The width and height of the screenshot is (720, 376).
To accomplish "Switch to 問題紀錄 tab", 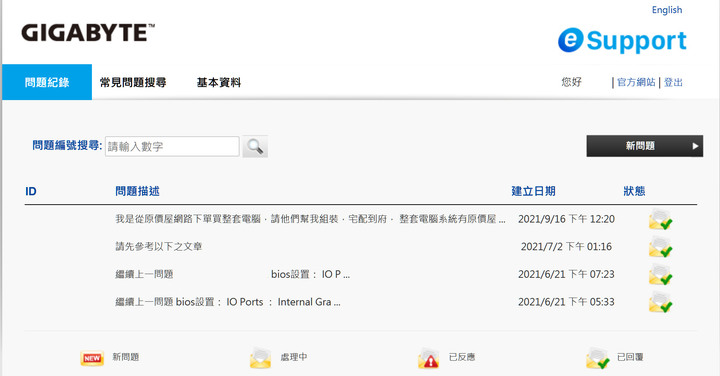I will coord(47,82).
